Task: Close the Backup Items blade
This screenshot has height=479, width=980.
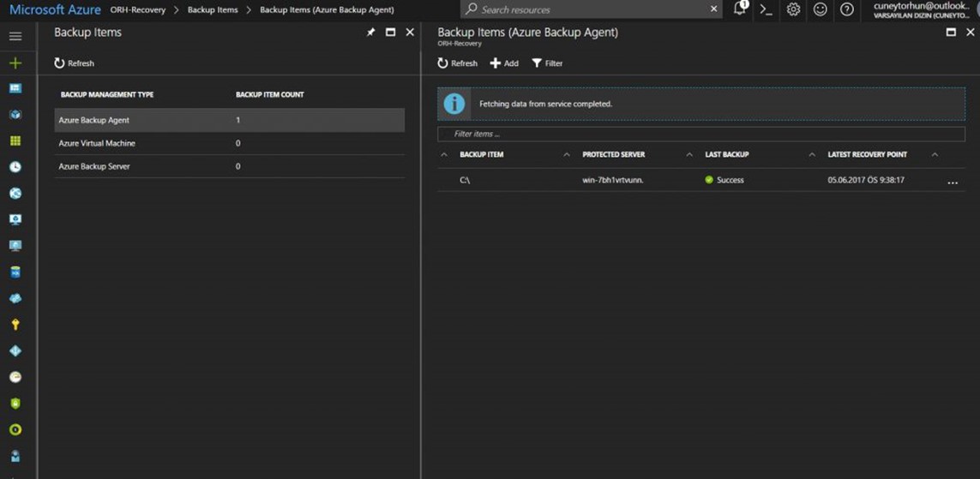Action: (x=410, y=33)
